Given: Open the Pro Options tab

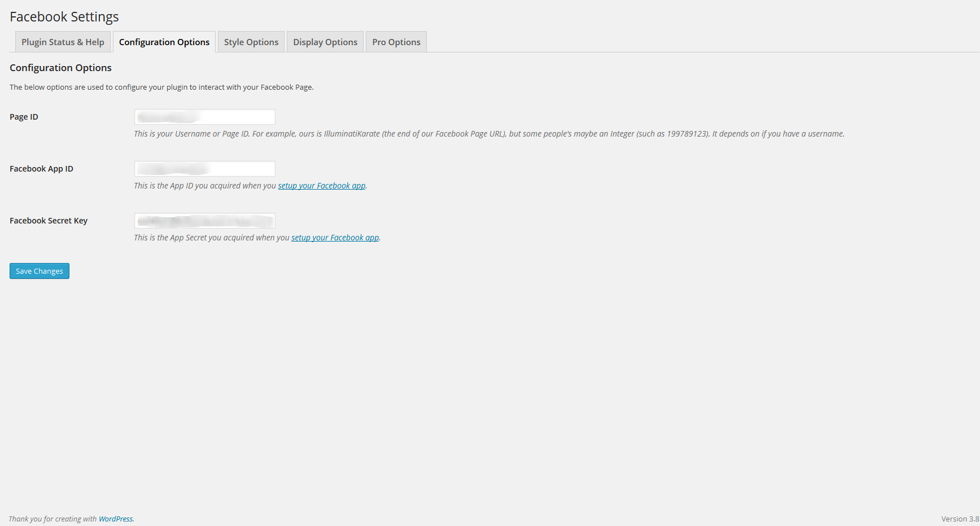Looking at the screenshot, I should tap(396, 42).
